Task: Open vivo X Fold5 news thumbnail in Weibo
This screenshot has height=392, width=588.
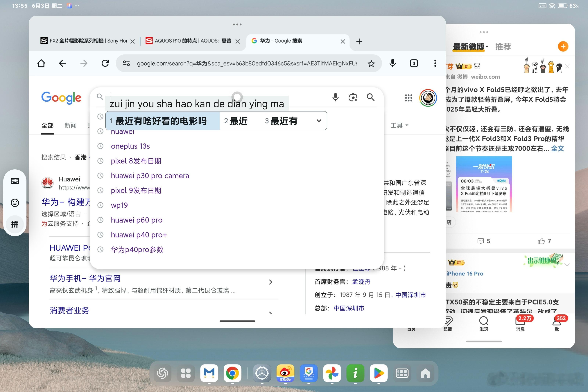Action: [484, 184]
